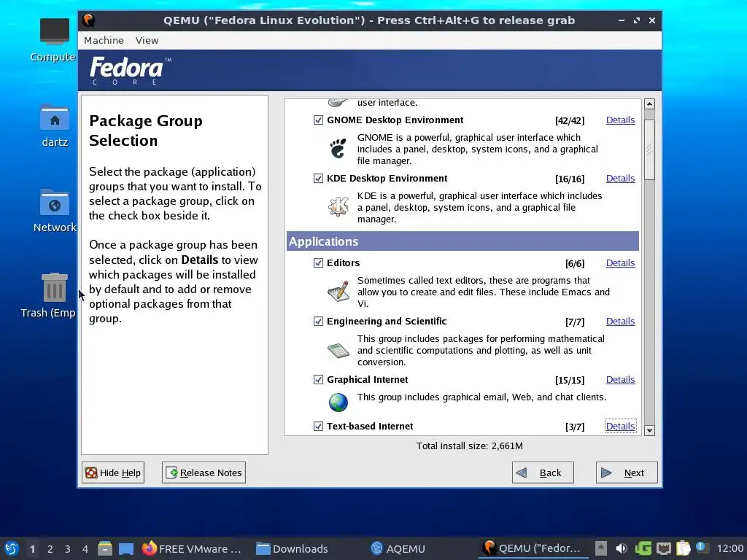Uncheck the Text-based Internet checkbox
The width and height of the screenshot is (747, 560).
(318, 426)
